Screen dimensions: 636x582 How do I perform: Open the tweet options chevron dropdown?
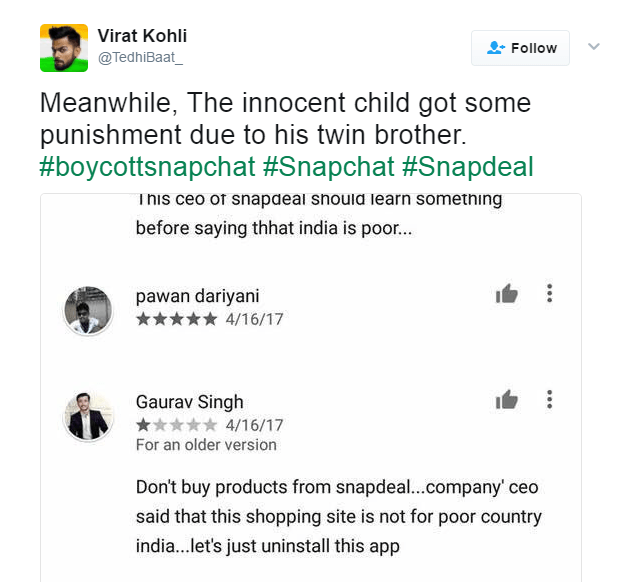click(593, 47)
